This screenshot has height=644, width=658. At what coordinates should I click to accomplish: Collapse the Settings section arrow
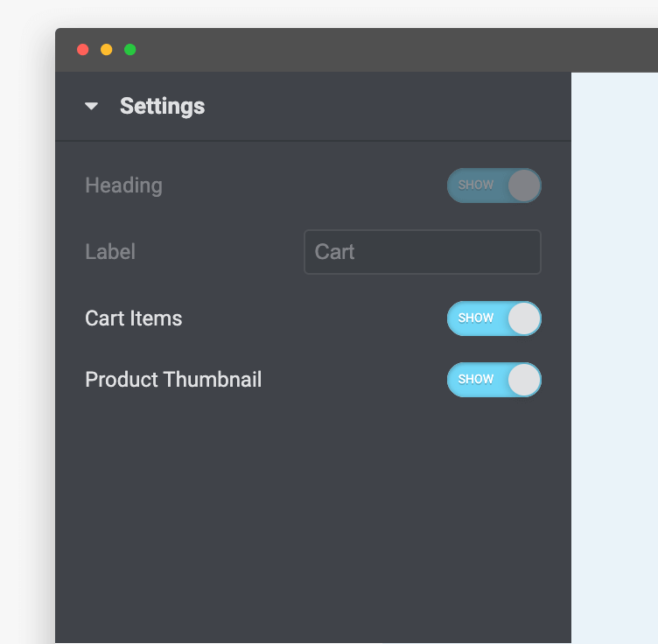91,107
